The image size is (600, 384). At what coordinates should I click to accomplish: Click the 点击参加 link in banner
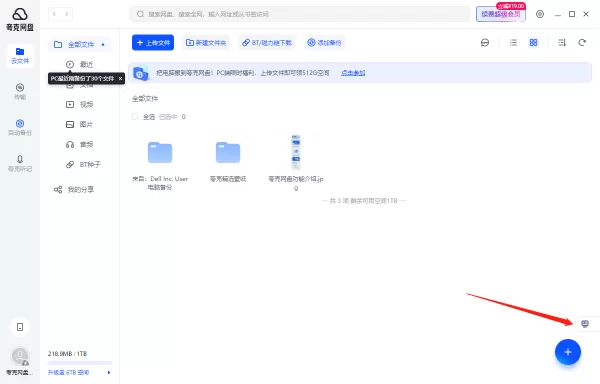point(353,73)
